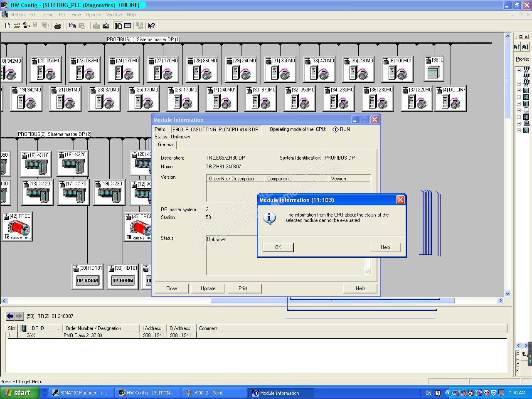Select drive station (33) 470M0
This screenshot has width=532, height=399.
pyautogui.click(x=319, y=69)
